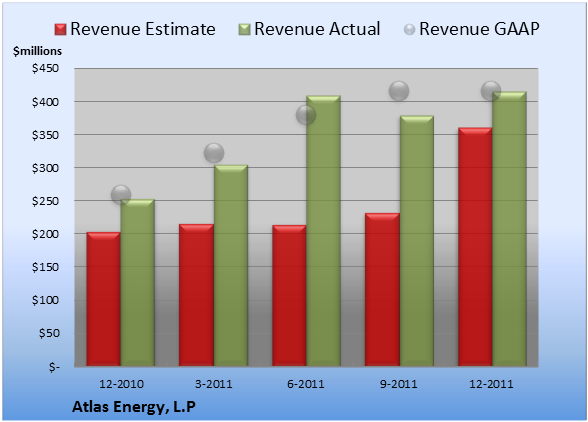The image size is (588, 422).
Task: Select the 'Revenue Estimate' legend label
Action: pos(143,29)
